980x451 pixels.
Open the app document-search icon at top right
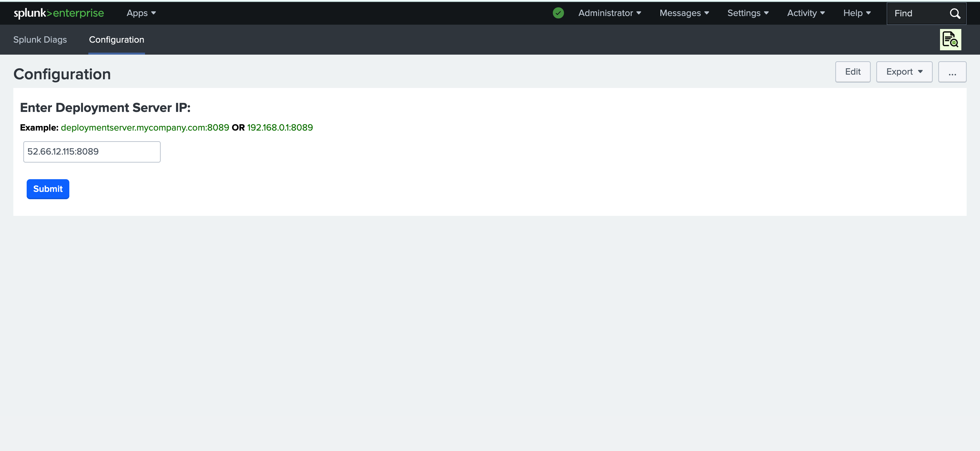pyautogui.click(x=950, y=40)
